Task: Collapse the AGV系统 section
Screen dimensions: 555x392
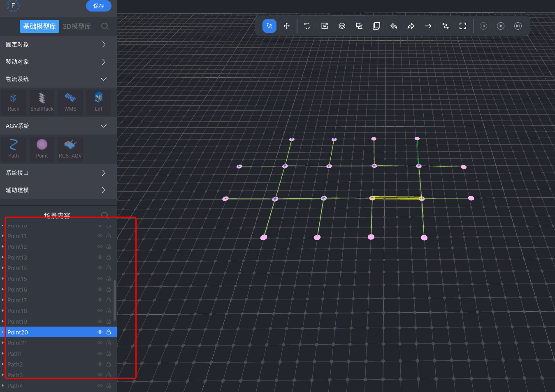Action: coord(103,126)
